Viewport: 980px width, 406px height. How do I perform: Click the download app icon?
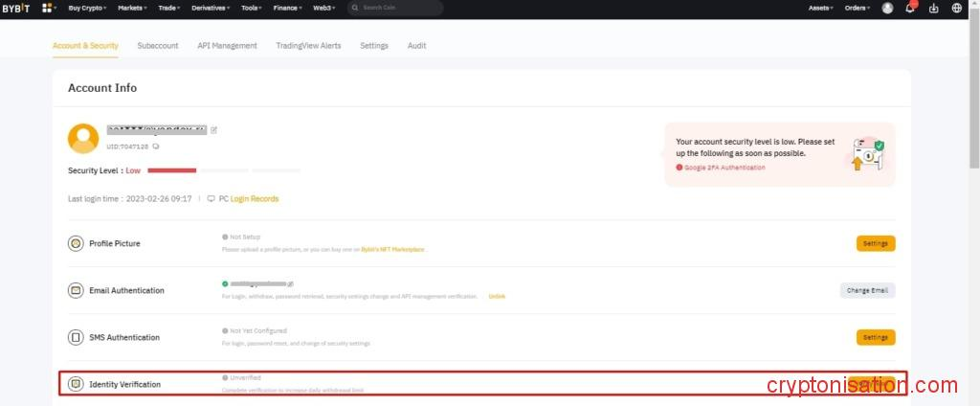point(934,8)
